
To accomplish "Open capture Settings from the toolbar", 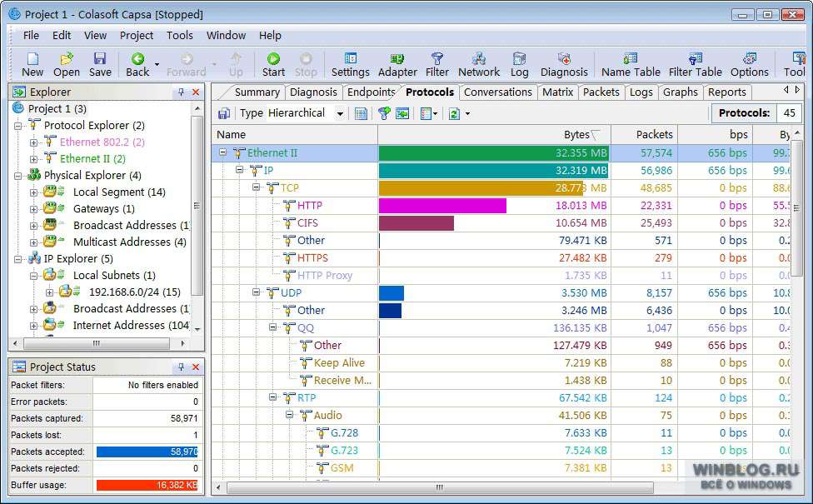I will pos(351,59).
